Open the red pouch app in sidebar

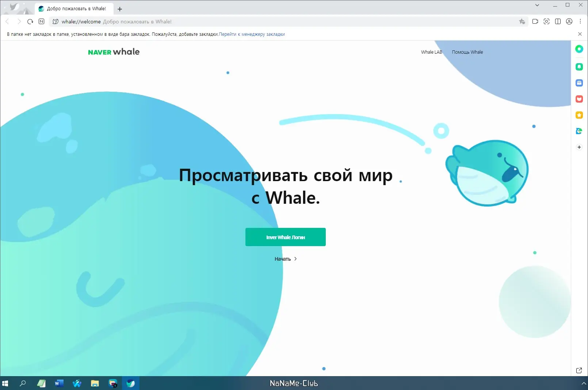point(579,99)
